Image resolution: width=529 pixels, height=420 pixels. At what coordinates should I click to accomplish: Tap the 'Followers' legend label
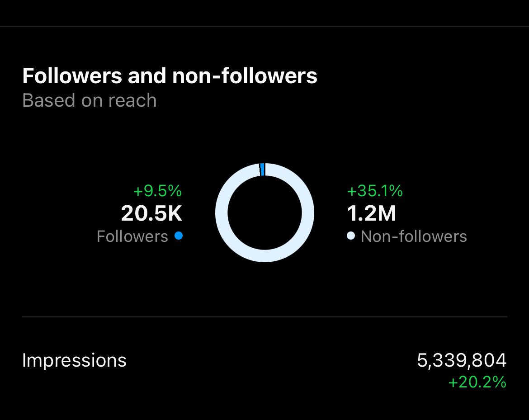[132, 236]
